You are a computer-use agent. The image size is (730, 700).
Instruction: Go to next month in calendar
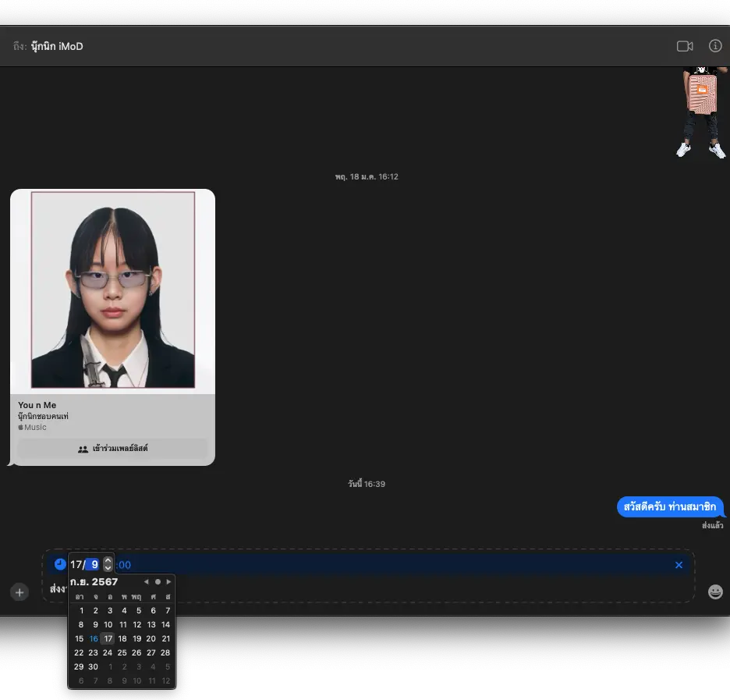pyautogui.click(x=168, y=581)
